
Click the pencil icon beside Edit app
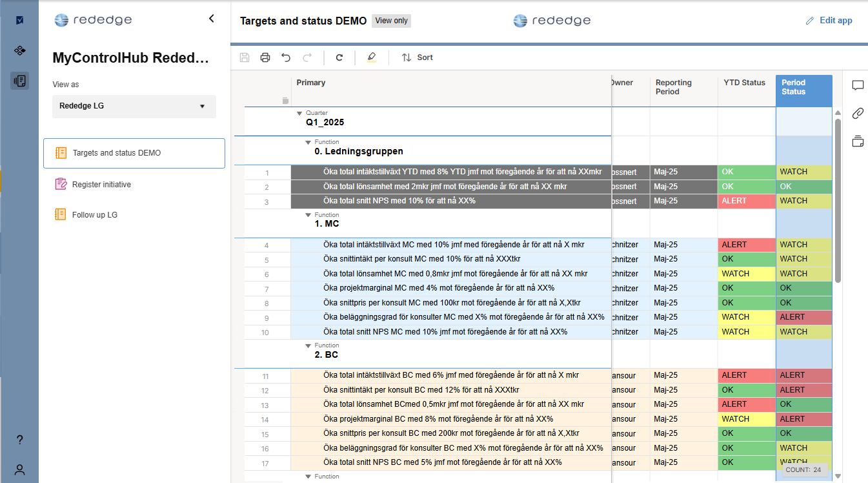[810, 21]
